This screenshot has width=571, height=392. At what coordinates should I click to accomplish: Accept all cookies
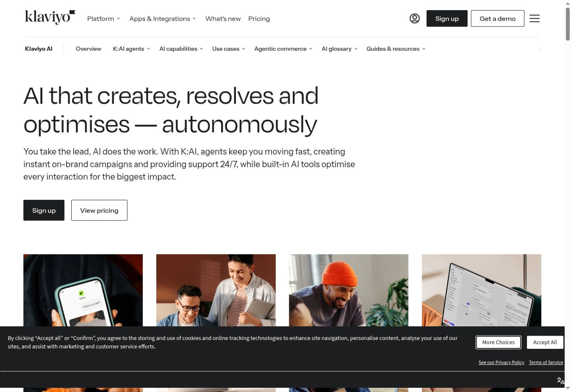coord(545,342)
